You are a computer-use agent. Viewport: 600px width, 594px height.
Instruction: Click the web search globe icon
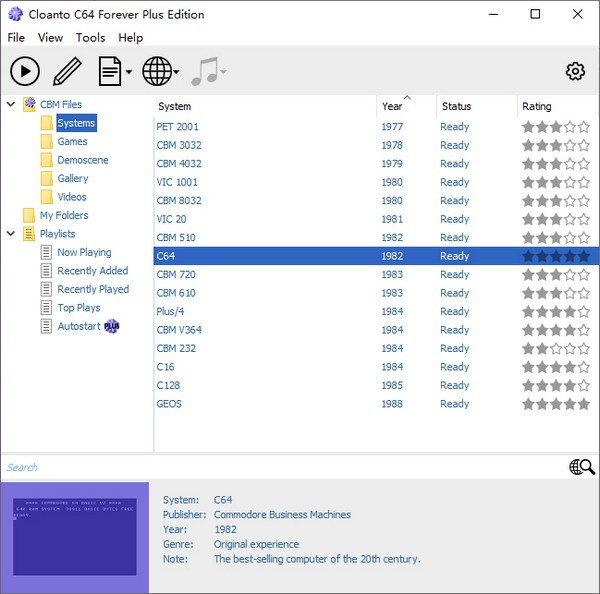[581, 467]
